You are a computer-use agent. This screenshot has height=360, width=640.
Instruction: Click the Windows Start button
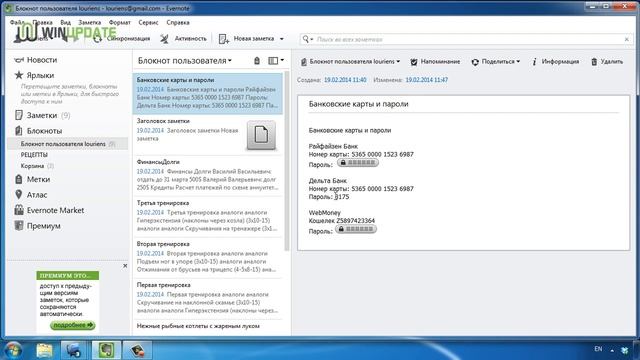[x=13, y=350]
